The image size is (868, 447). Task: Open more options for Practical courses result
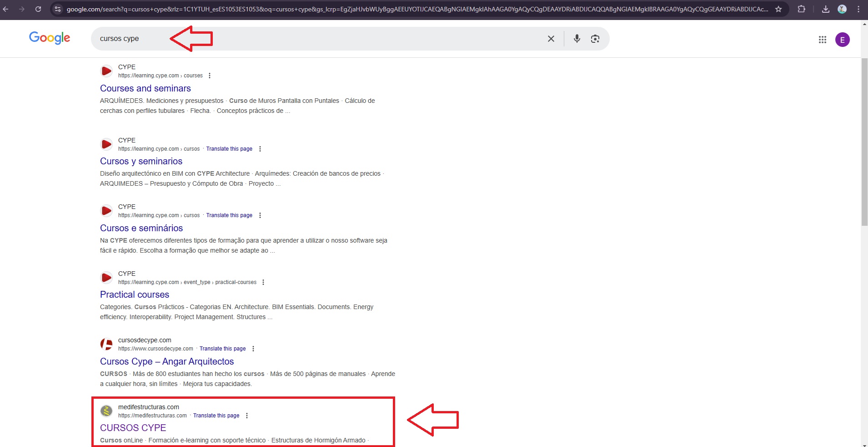tap(263, 282)
